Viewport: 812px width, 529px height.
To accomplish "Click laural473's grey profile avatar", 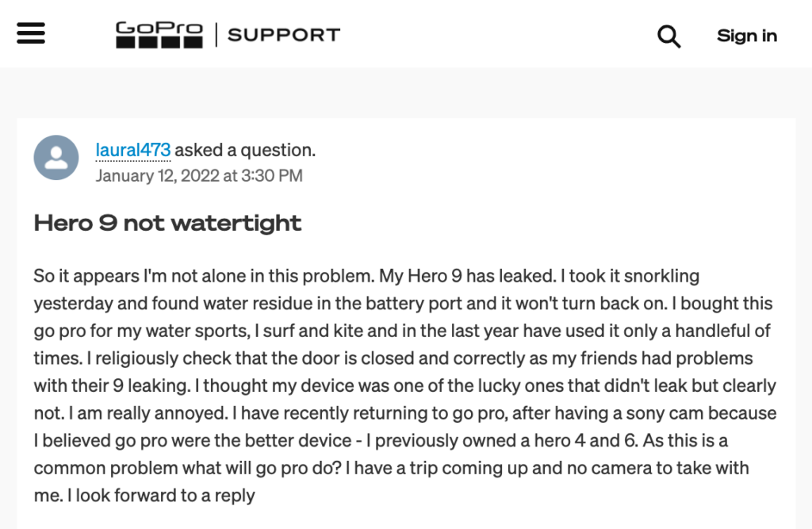I will click(56, 157).
